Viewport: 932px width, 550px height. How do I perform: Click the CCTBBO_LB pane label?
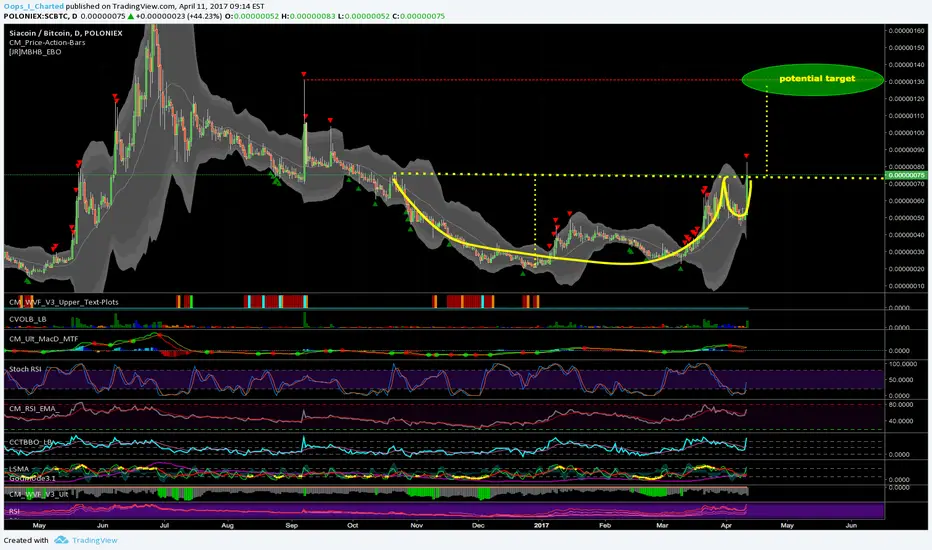(31, 442)
